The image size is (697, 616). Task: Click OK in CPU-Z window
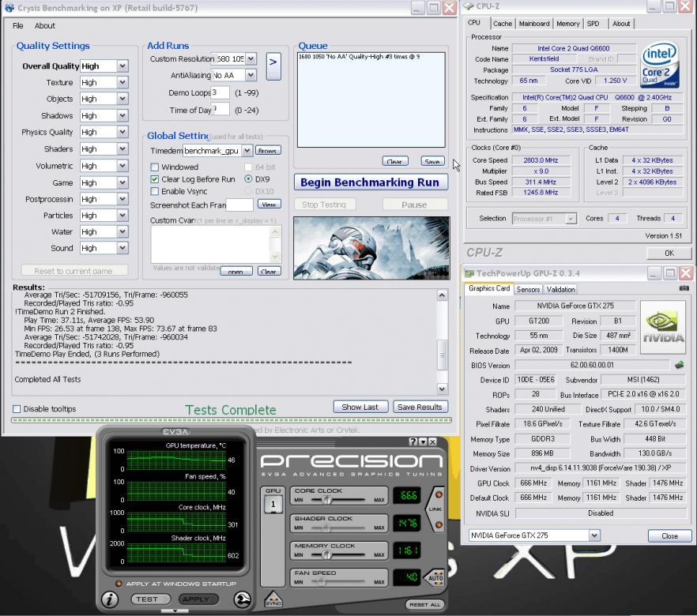pyautogui.click(x=669, y=253)
